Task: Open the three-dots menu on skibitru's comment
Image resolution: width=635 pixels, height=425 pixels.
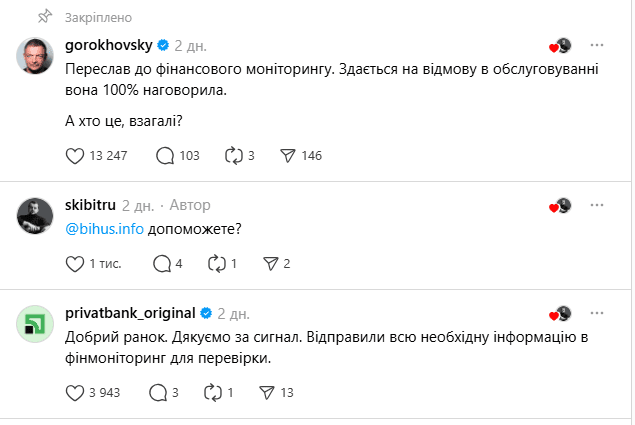Action: coord(597,205)
